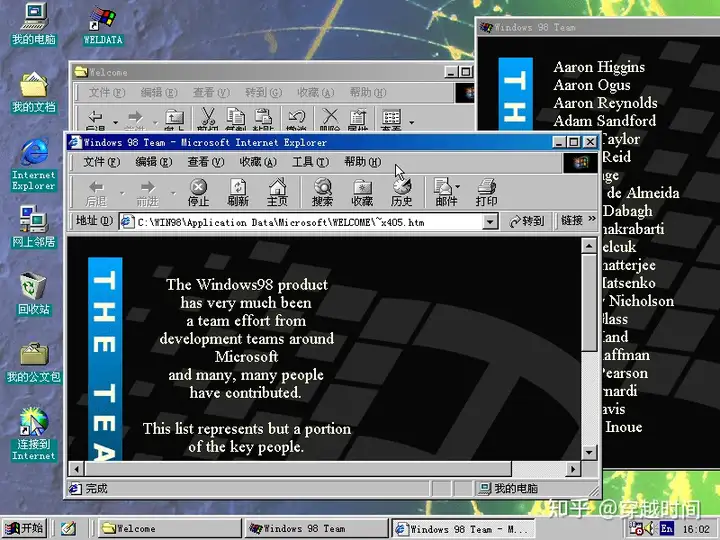The width and height of the screenshot is (720, 540).
Task: Click the Delete X icon in Welcome window toolbar
Action: (x=330, y=119)
